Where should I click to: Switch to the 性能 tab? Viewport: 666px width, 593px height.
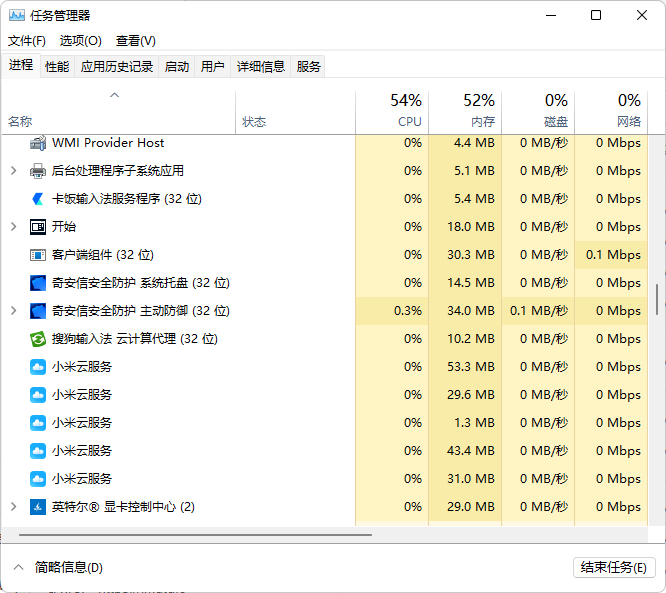point(57,67)
